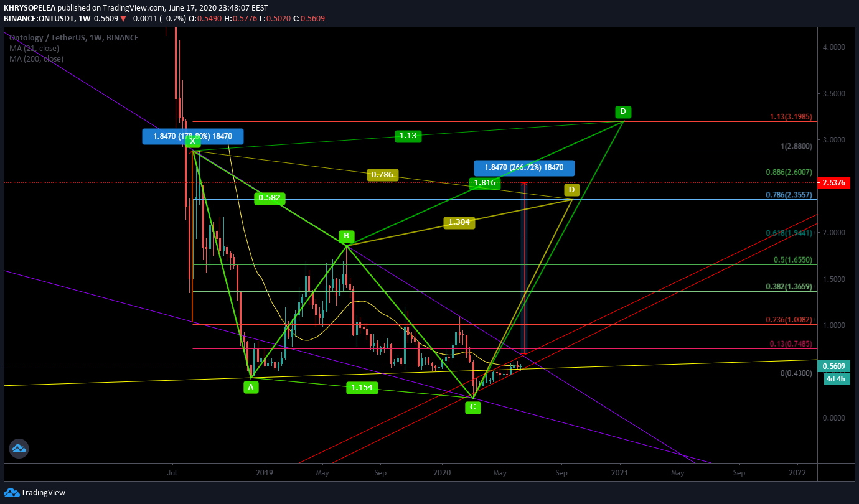Click the MA (200, close) indicator legend
This screenshot has height=504, width=859.
click(x=36, y=58)
